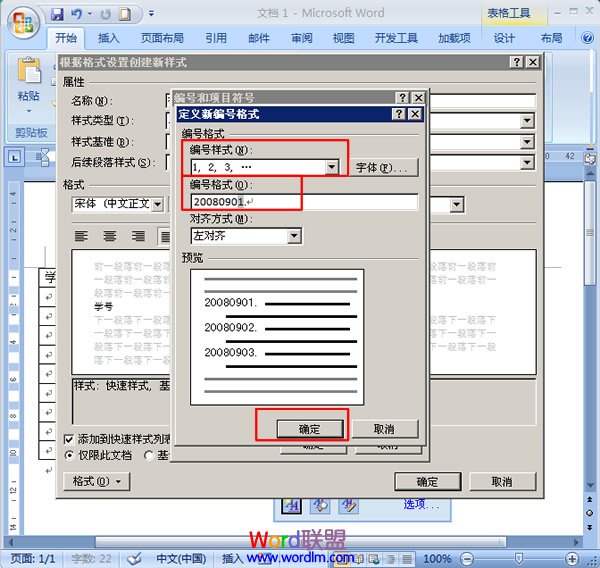Select the 基 template radio option

coord(148,455)
